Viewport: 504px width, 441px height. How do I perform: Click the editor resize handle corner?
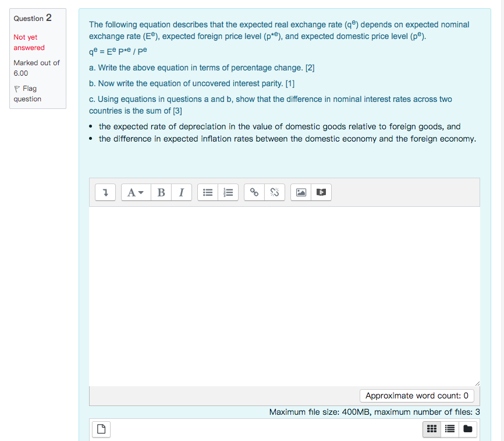pos(477,383)
